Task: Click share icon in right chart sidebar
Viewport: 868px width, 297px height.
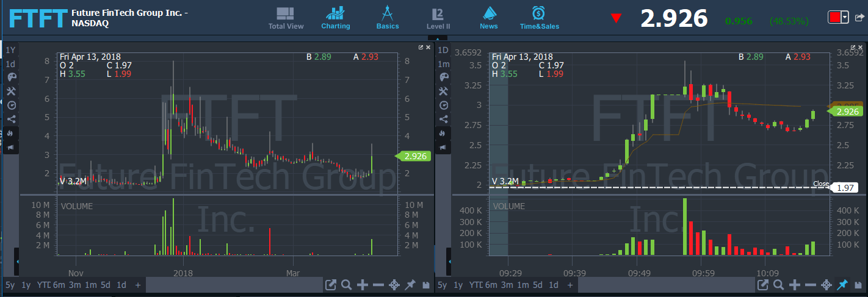Action: pos(444,119)
